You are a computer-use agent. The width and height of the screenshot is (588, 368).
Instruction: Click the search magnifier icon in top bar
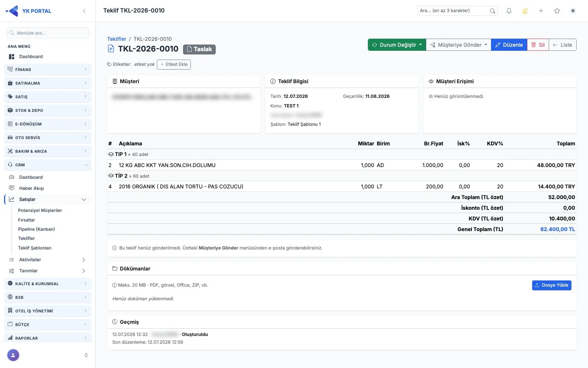click(x=492, y=11)
